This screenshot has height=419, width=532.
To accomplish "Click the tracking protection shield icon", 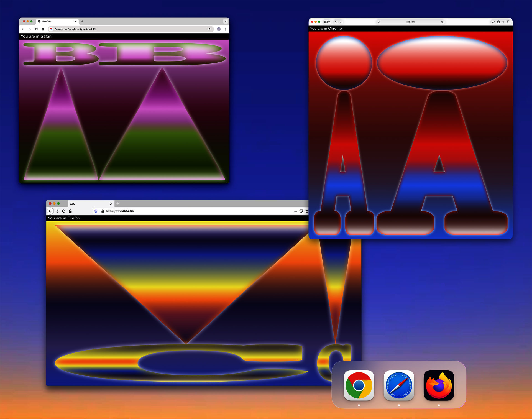I will 96,211.
